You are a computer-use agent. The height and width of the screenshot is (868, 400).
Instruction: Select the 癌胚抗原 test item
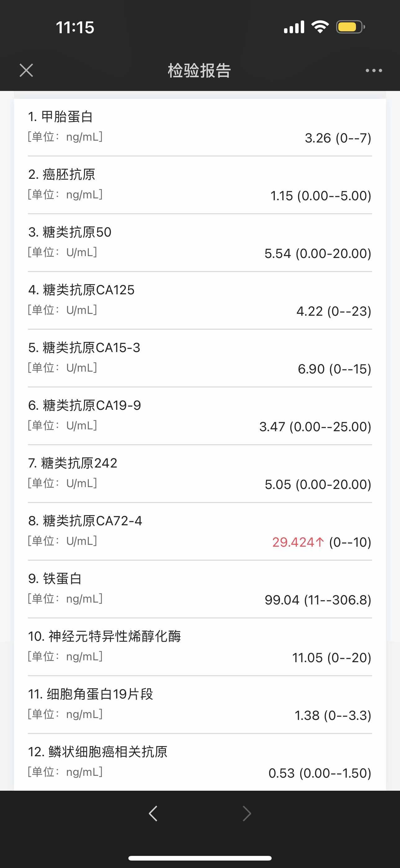click(x=200, y=185)
